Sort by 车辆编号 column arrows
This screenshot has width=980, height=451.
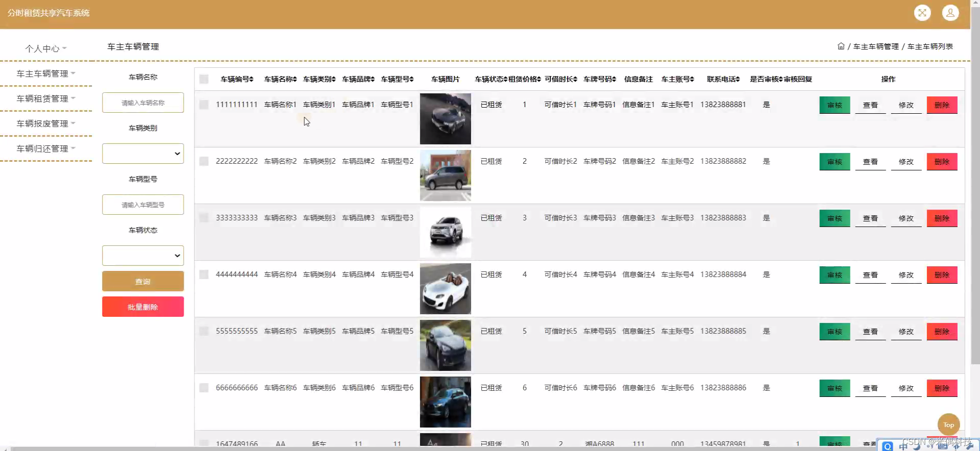click(251, 79)
